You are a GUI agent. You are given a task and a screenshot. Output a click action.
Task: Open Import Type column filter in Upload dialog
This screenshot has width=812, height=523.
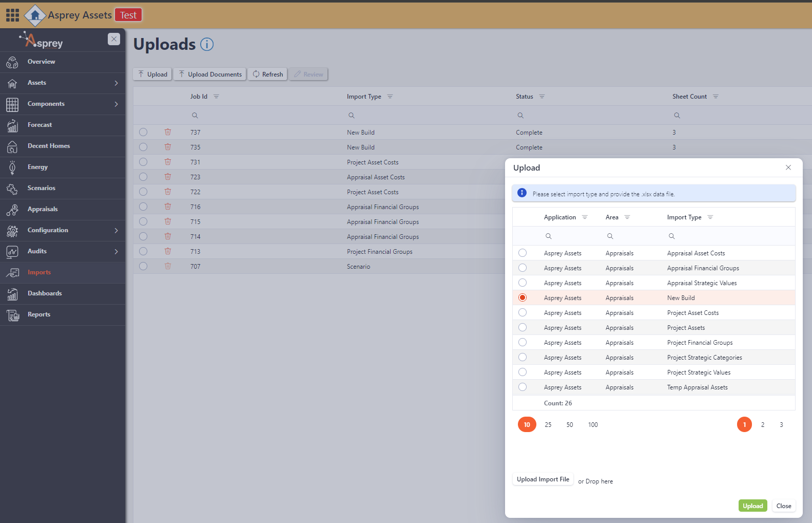pos(710,217)
